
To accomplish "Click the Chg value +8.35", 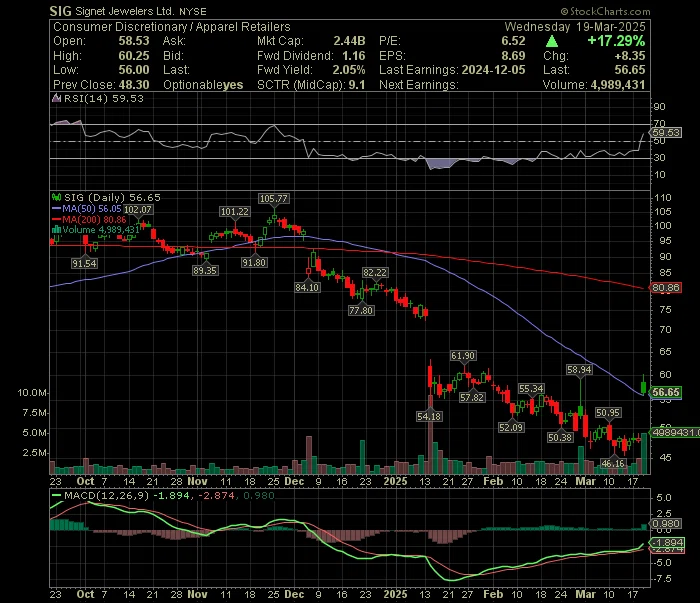I will click(x=630, y=56).
